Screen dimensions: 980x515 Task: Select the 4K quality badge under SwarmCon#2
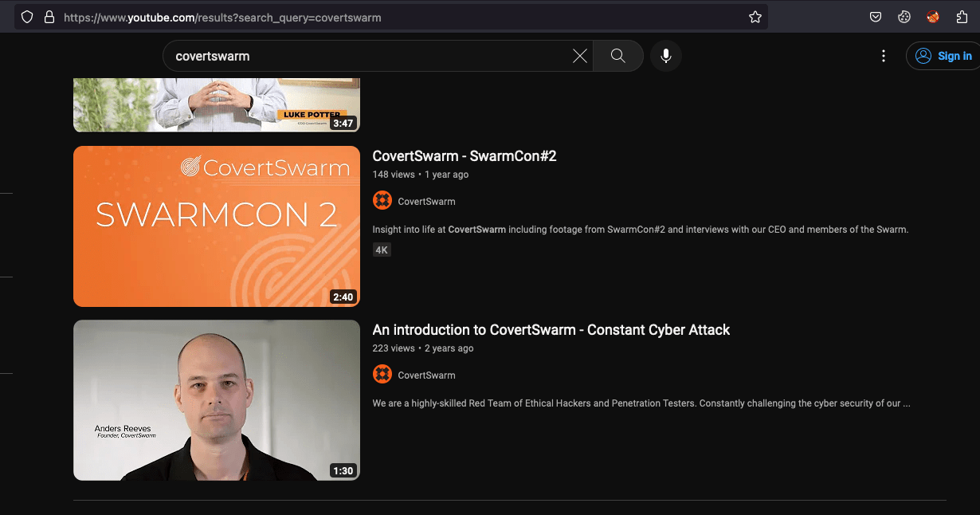tap(382, 250)
